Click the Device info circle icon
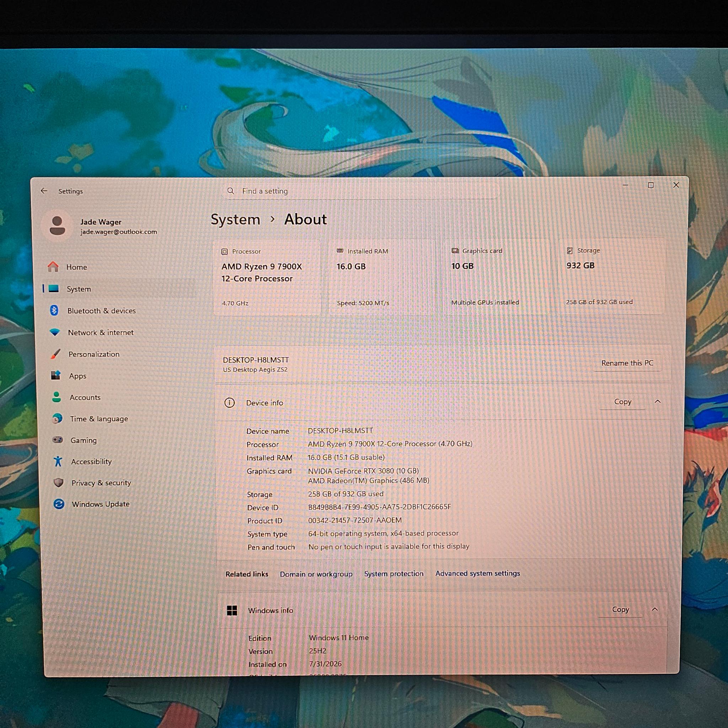The width and height of the screenshot is (728, 728). 230,403
